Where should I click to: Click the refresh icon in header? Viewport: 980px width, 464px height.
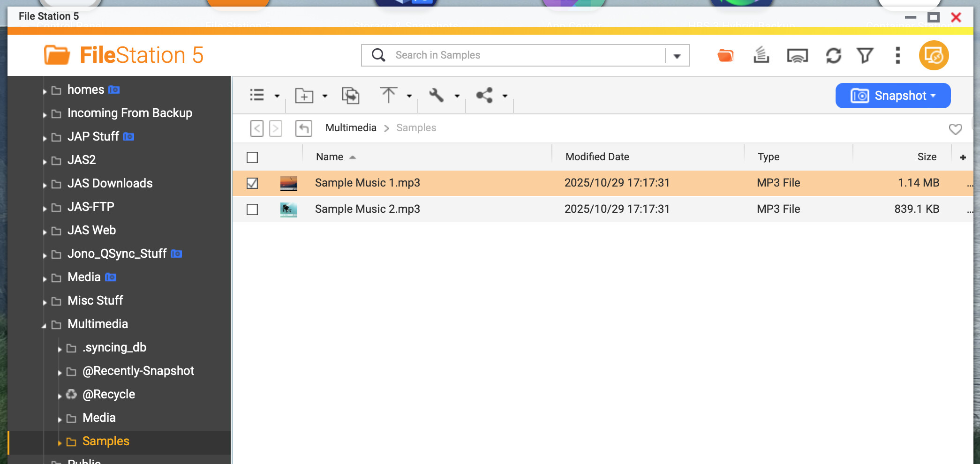833,56
